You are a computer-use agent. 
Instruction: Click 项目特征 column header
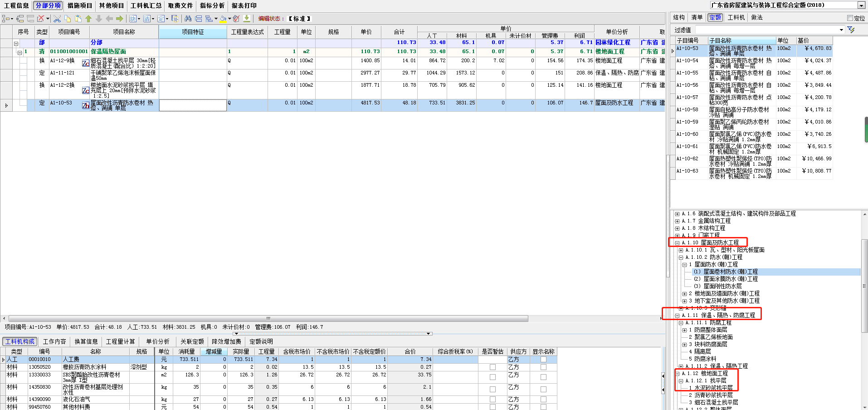[193, 32]
